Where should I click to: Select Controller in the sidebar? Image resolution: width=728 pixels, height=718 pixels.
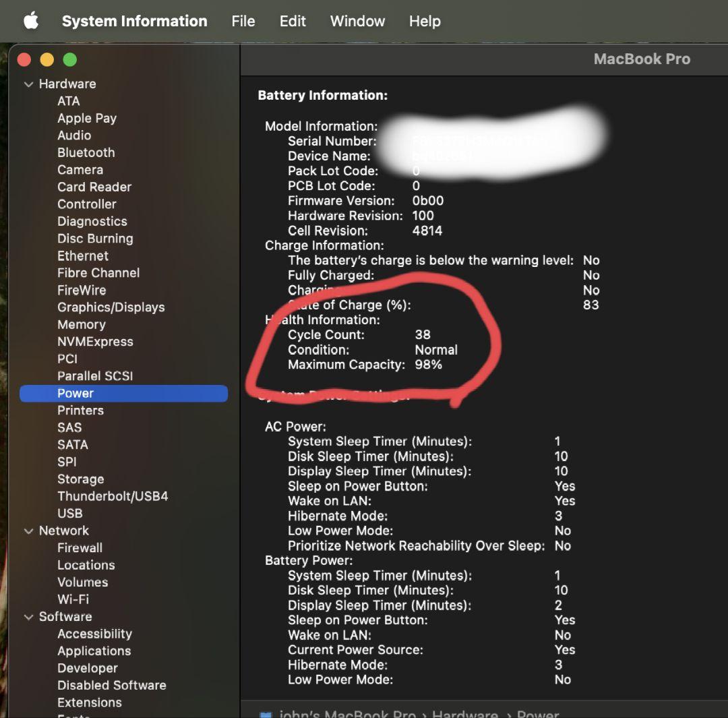pos(87,204)
